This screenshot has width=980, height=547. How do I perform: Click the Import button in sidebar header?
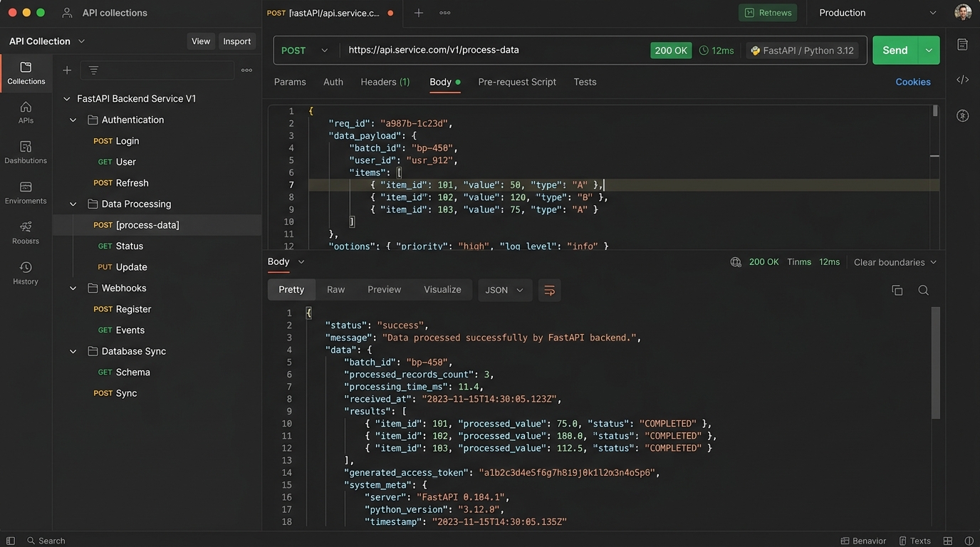237,41
